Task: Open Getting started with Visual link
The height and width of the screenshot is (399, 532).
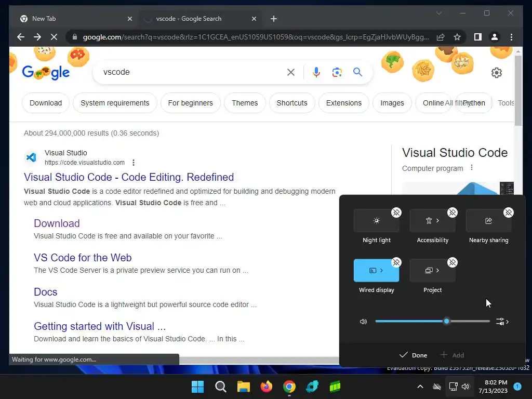Action: pos(100,326)
